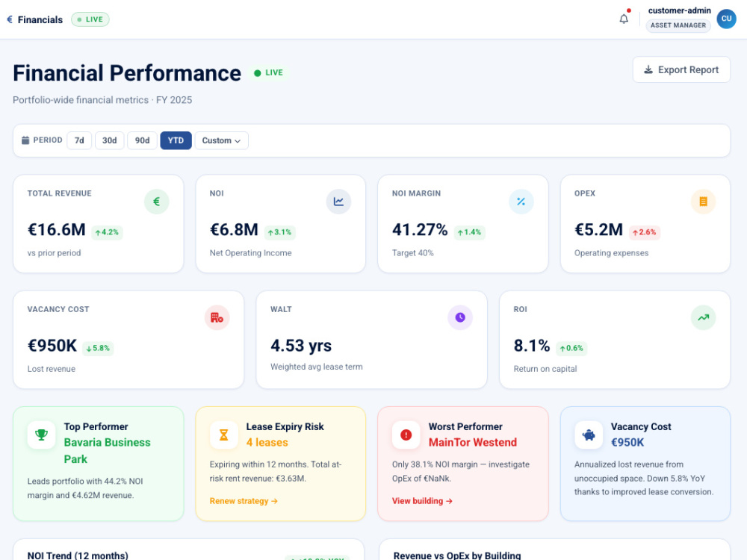Image resolution: width=747 pixels, height=560 pixels.
Task: Follow the View building link
Action: coord(422,501)
